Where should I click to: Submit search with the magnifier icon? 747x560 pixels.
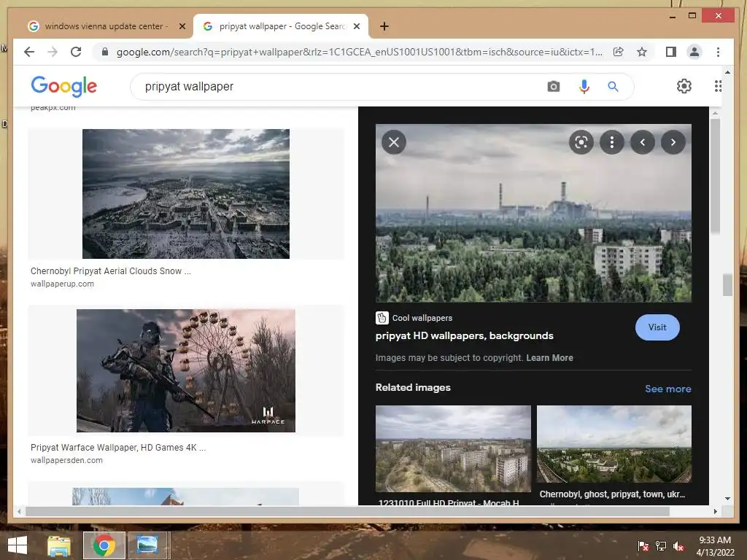tap(613, 87)
